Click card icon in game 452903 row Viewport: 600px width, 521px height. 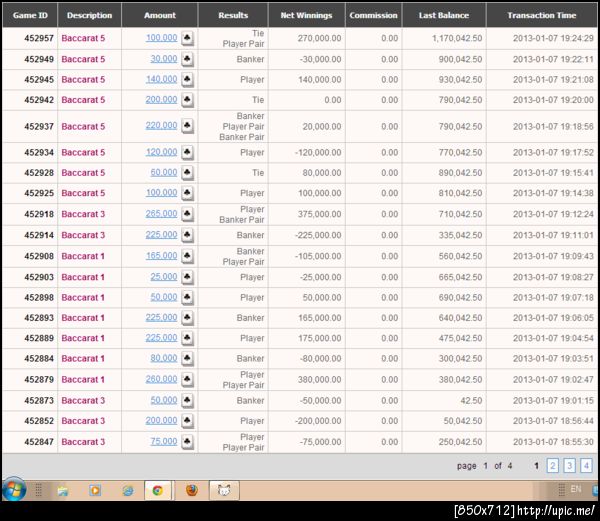point(187,277)
